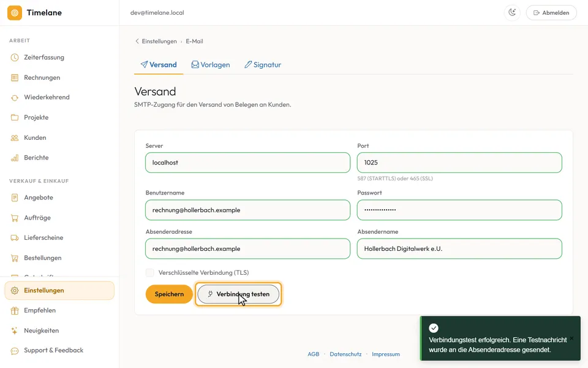The width and height of the screenshot is (588, 368).
Task: Open Support & Feedback in the sidebar
Action: coord(59,351)
